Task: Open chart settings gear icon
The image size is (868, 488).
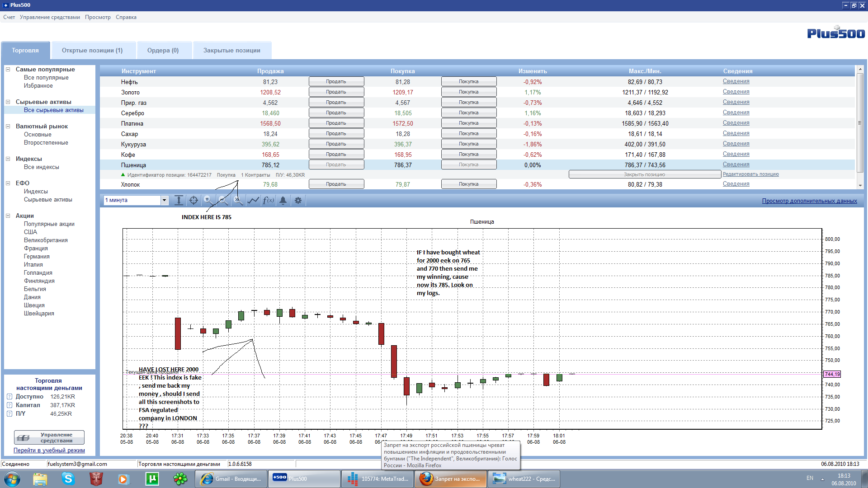Action: click(298, 200)
